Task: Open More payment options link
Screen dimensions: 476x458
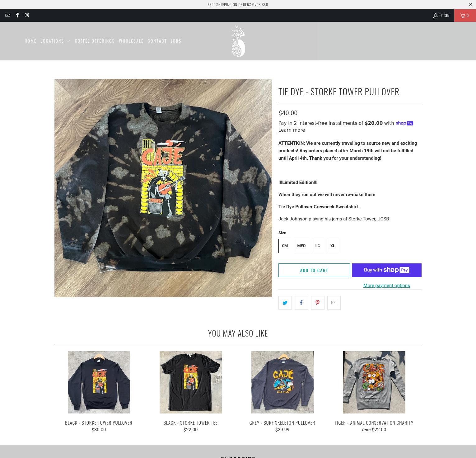Action: pyautogui.click(x=386, y=286)
